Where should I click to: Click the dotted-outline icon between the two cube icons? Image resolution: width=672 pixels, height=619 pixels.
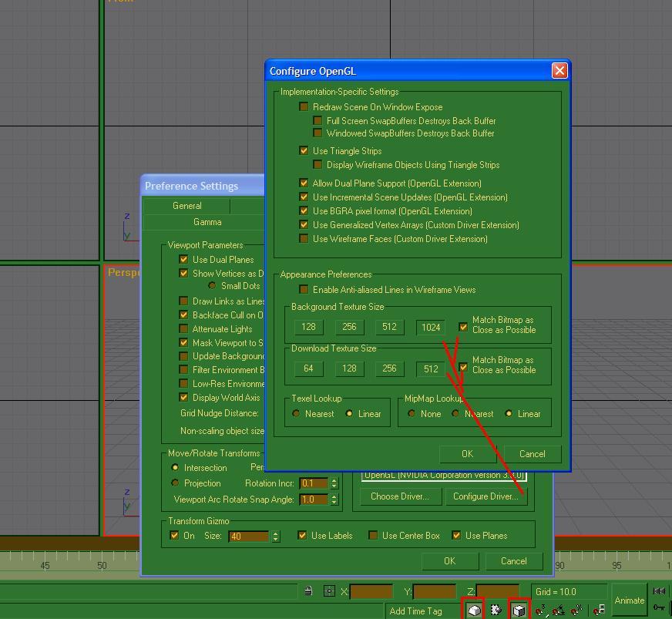tap(496, 610)
